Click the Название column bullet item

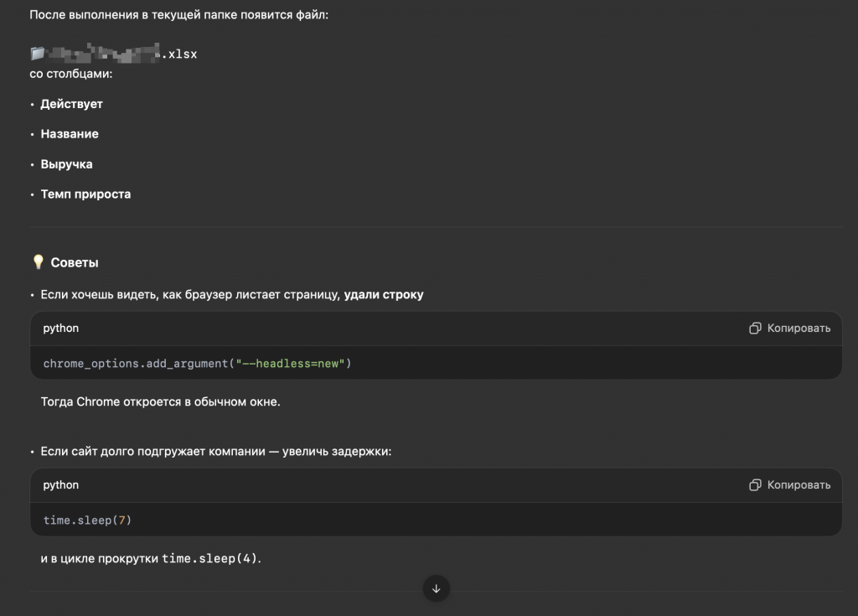[70, 134]
